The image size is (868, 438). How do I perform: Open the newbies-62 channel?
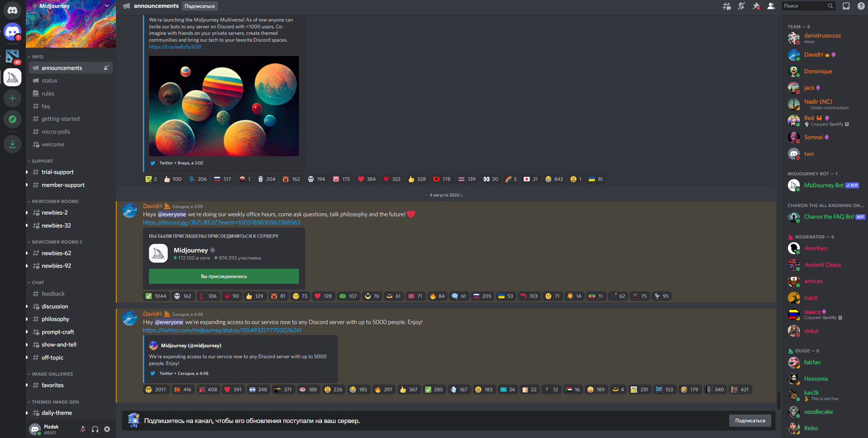click(71, 253)
